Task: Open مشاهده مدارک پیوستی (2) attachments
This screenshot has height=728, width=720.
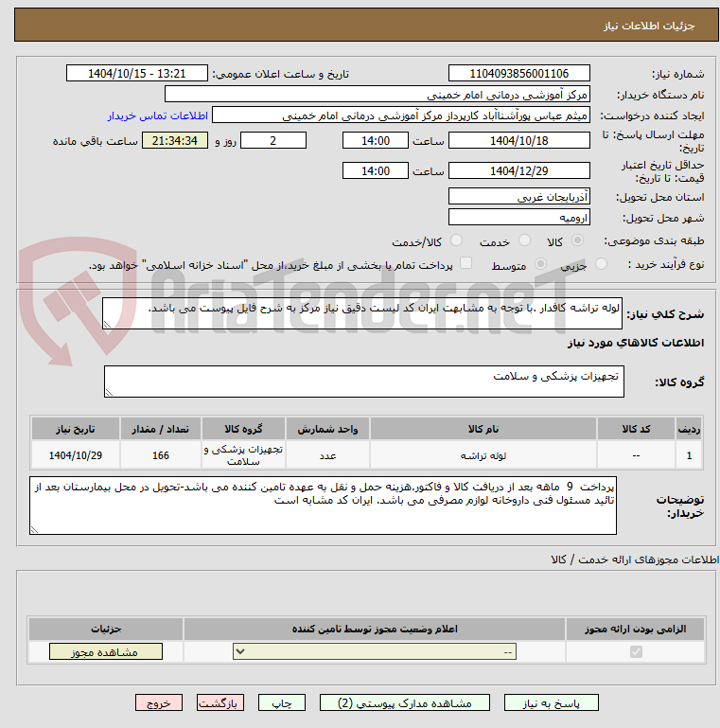Action: (405, 703)
